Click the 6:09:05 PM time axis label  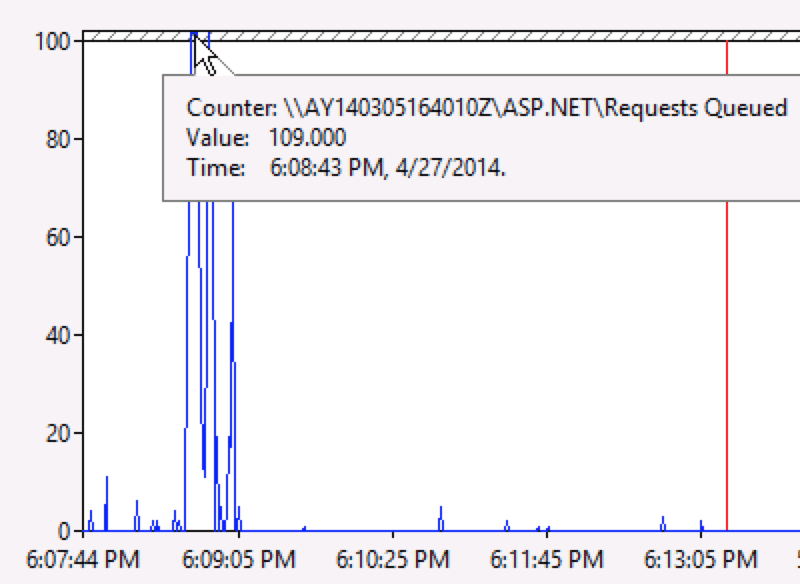tap(239, 560)
